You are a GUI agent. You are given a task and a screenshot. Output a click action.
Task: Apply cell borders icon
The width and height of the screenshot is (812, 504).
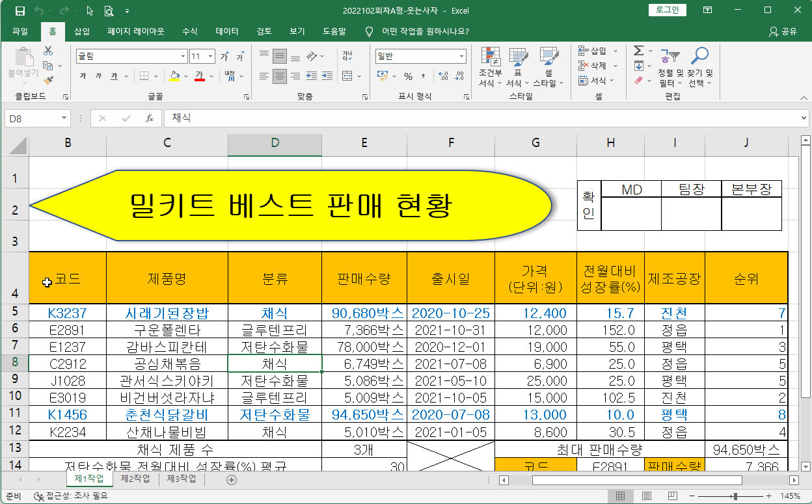pyautogui.click(x=144, y=76)
